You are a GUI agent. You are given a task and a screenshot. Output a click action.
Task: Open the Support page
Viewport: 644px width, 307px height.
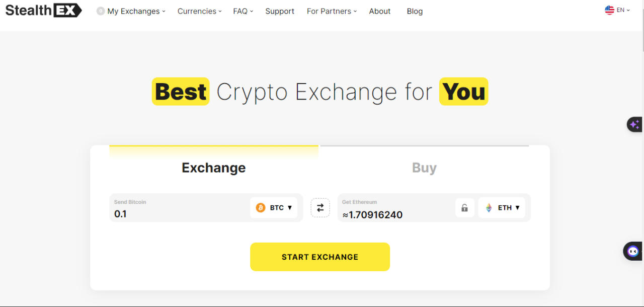click(x=280, y=11)
